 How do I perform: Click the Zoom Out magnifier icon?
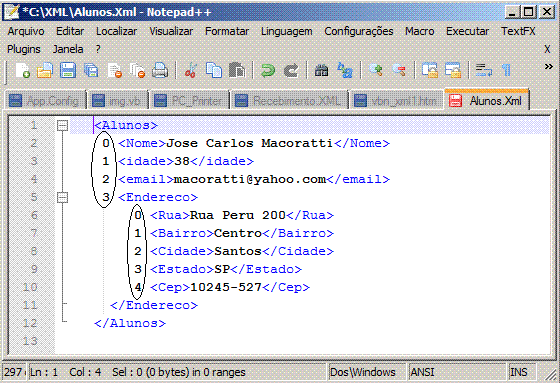pyautogui.click(x=399, y=70)
